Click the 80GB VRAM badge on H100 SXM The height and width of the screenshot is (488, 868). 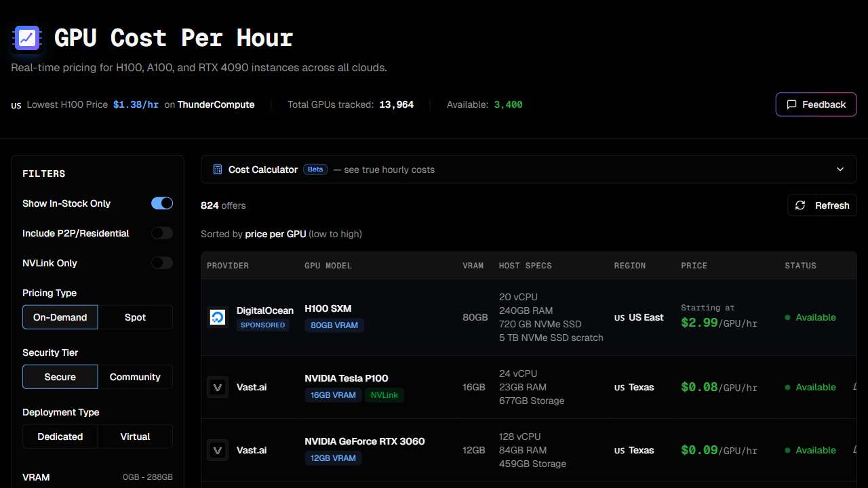coord(334,325)
